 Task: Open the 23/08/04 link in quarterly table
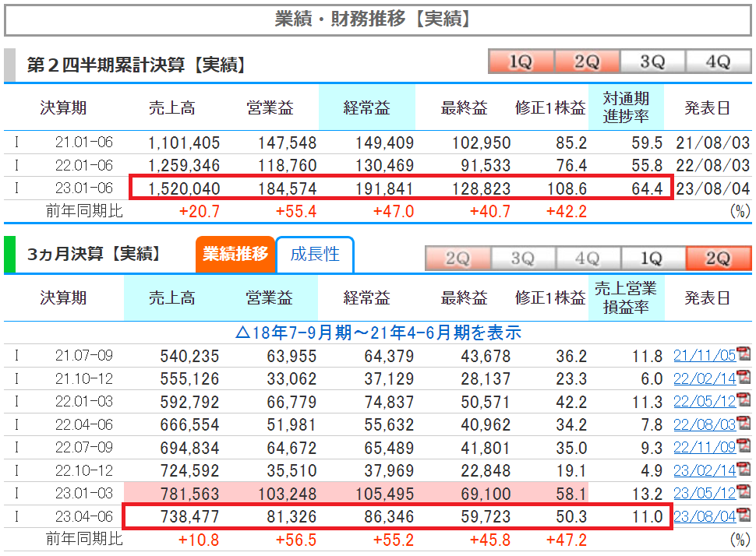[705, 516]
